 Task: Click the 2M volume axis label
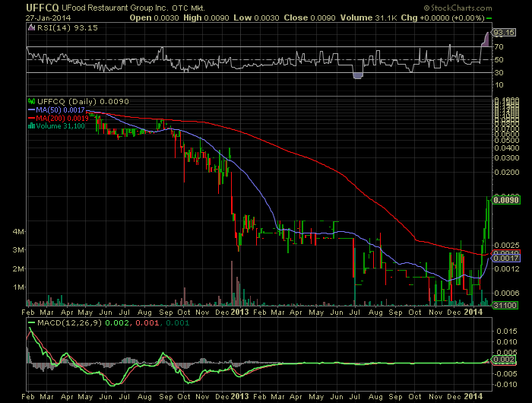[18, 269]
